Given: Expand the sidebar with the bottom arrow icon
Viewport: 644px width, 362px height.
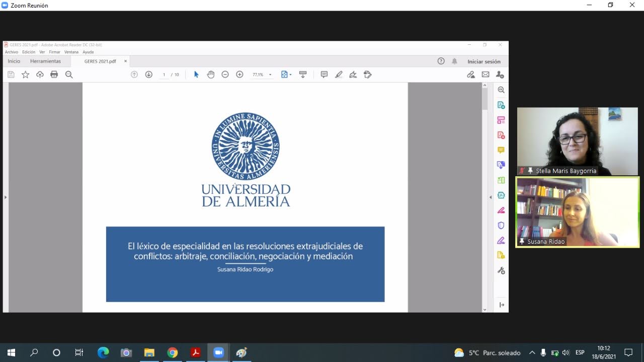Looking at the screenshot, I should click(502, 305).
